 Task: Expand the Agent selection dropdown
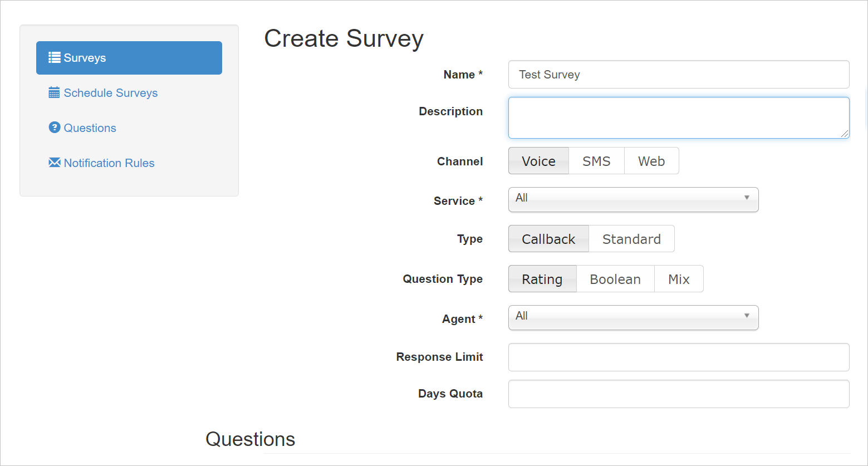633,317
